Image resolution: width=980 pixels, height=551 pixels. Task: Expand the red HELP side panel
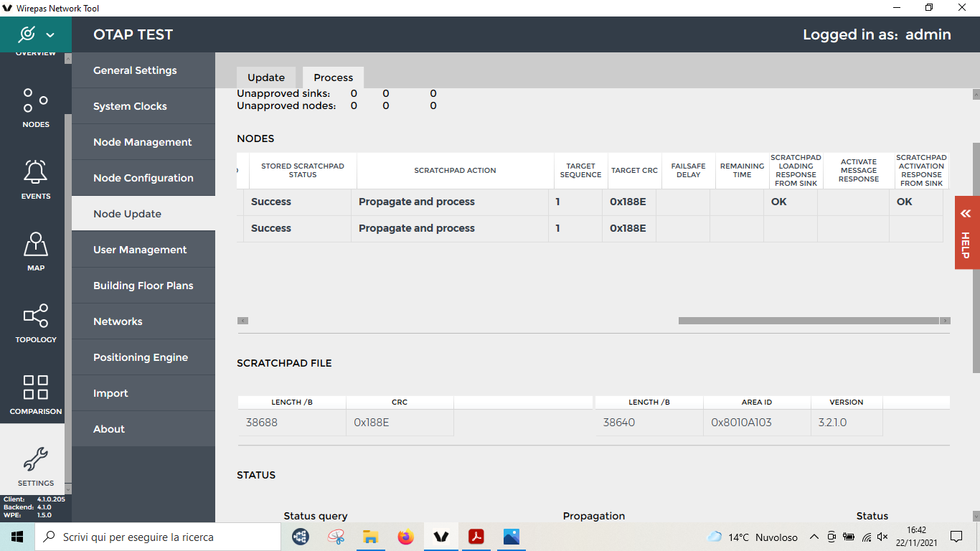point(966,232)
